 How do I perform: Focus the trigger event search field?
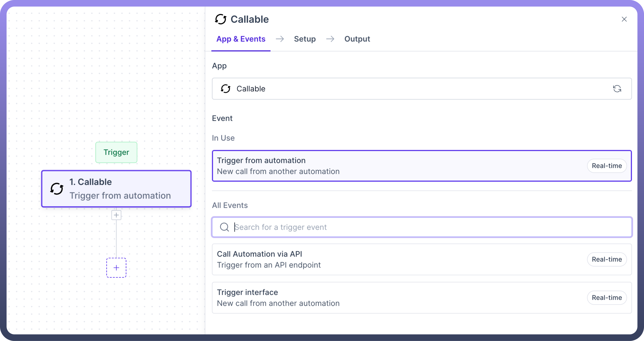pos(425,227)
